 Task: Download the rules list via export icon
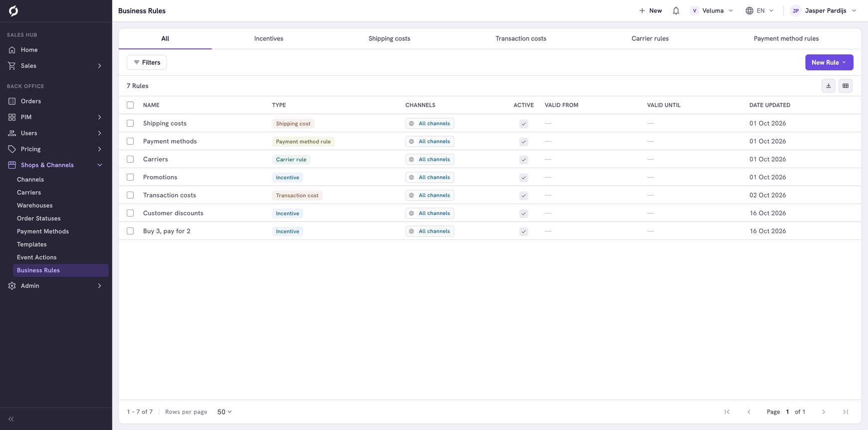829,86
